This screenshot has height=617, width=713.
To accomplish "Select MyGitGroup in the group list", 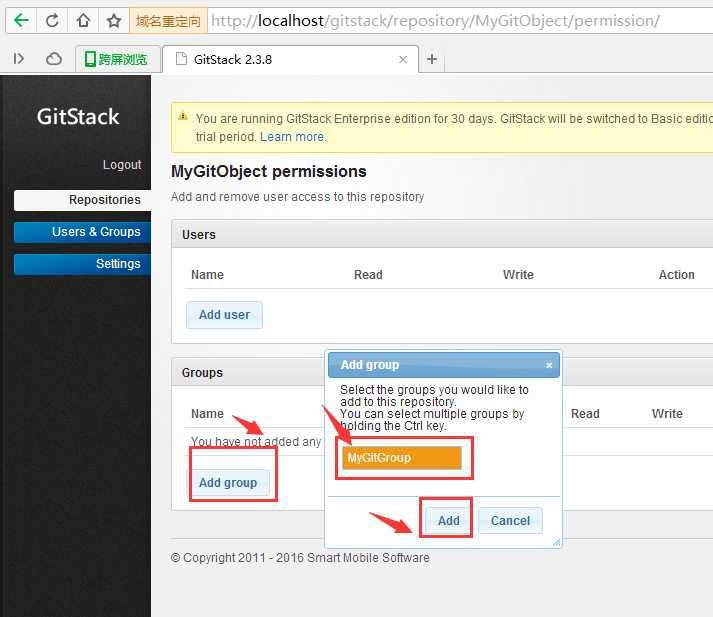I will [x=402, y=458].
